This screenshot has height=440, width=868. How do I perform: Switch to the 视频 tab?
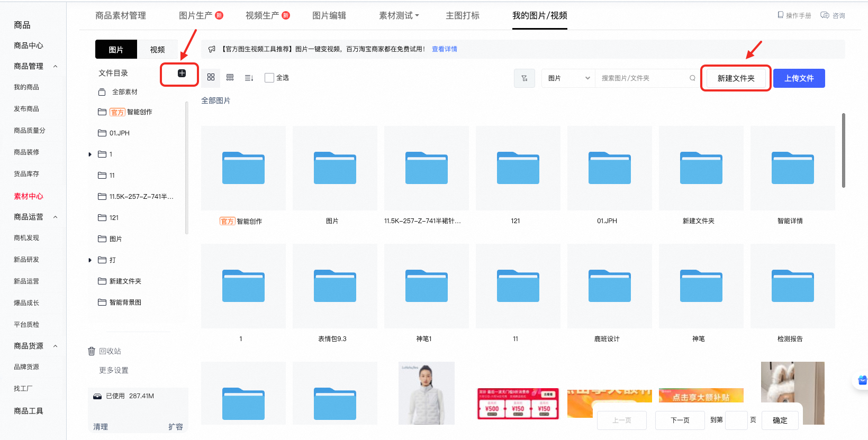point(158,49)
